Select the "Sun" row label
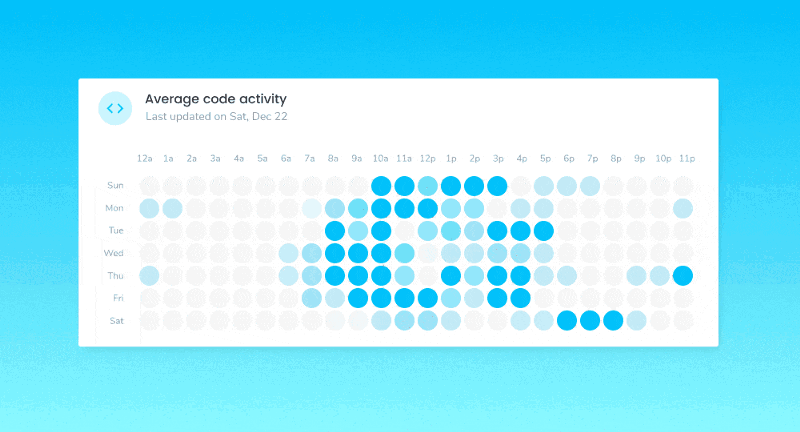The height and width of the screenshot is (432, 800). coord(116,185)
